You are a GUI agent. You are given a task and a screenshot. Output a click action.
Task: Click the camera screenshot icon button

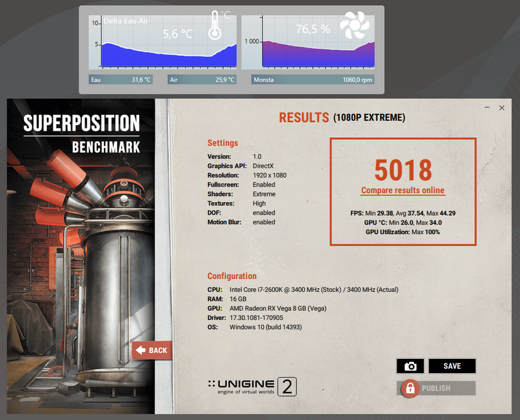(410, 366)
